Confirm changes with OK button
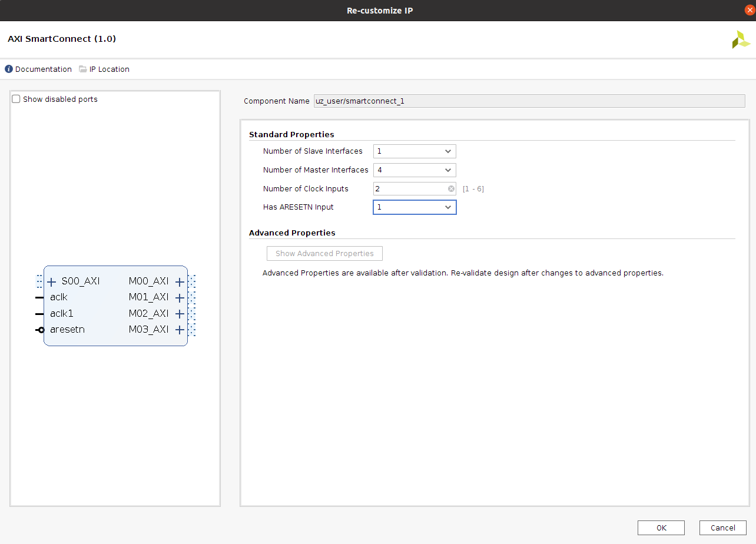 (x=661, y=528)
